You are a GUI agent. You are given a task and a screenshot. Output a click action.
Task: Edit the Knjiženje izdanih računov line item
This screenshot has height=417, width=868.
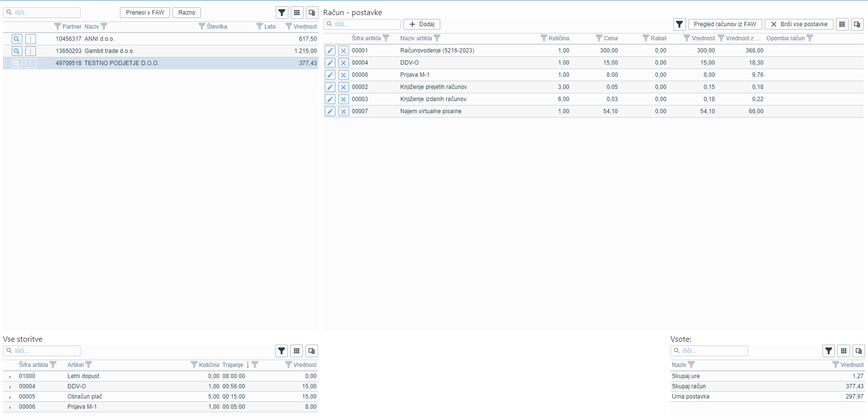[x=330, y=99]
